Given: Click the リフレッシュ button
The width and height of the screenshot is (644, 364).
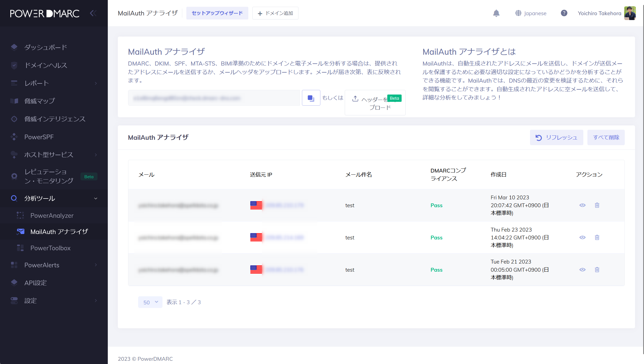Looking at the screenshot, I should pyautogui.click(x=557, y=137).
